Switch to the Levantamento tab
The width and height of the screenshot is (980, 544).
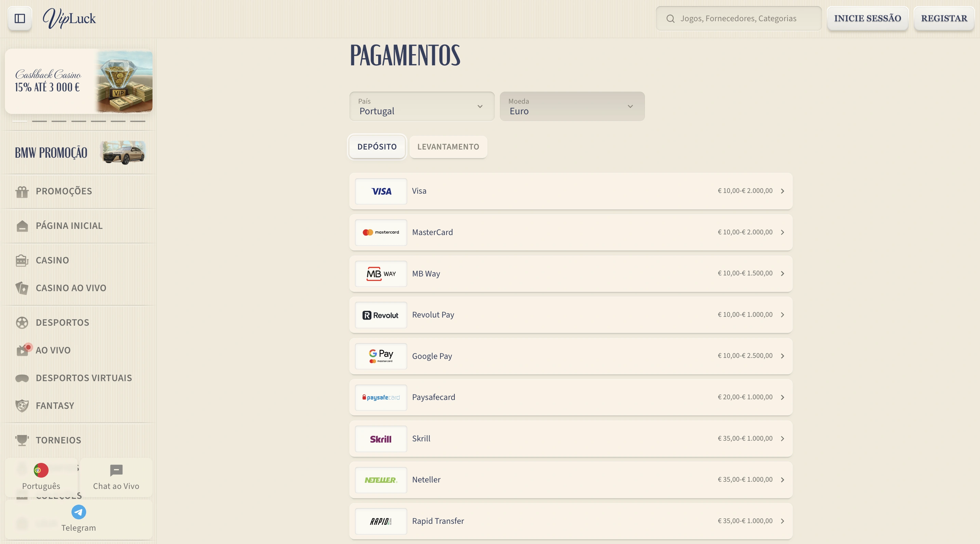(x=448, y=147)
